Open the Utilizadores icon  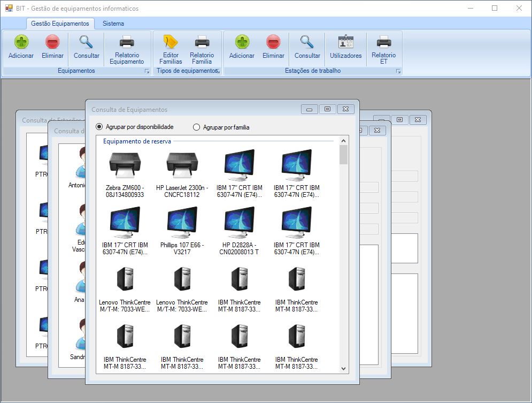345,47
